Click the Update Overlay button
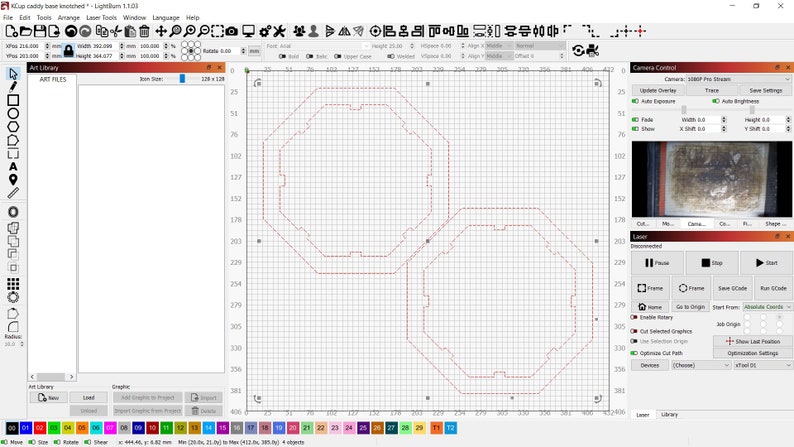Image resolution: width=794 pixels, height=447 pixels. click(x=658, y=91)
